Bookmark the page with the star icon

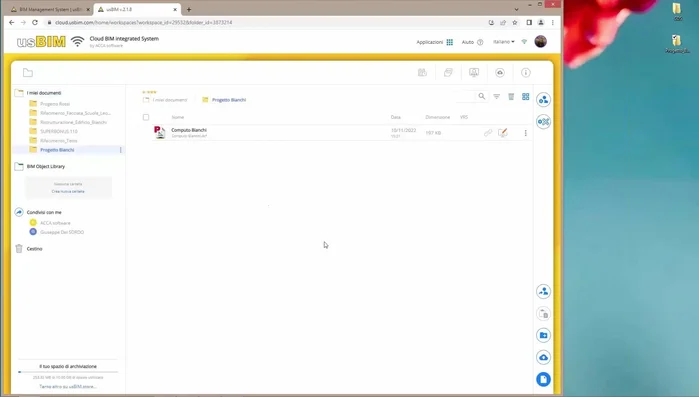click(x=515, y=23)
